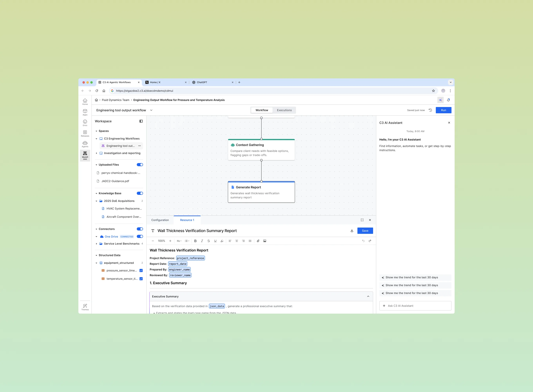The height and width of the screenshot is (392, 533).
Task: Collapse C3 Engineering Workflows tree
Action: (96, 139)
